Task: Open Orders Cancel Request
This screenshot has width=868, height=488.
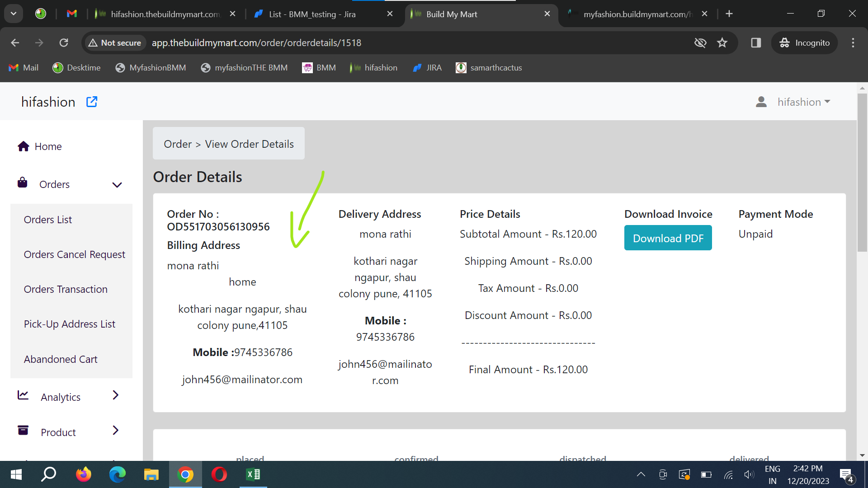Action: click(x=75, y=254)
